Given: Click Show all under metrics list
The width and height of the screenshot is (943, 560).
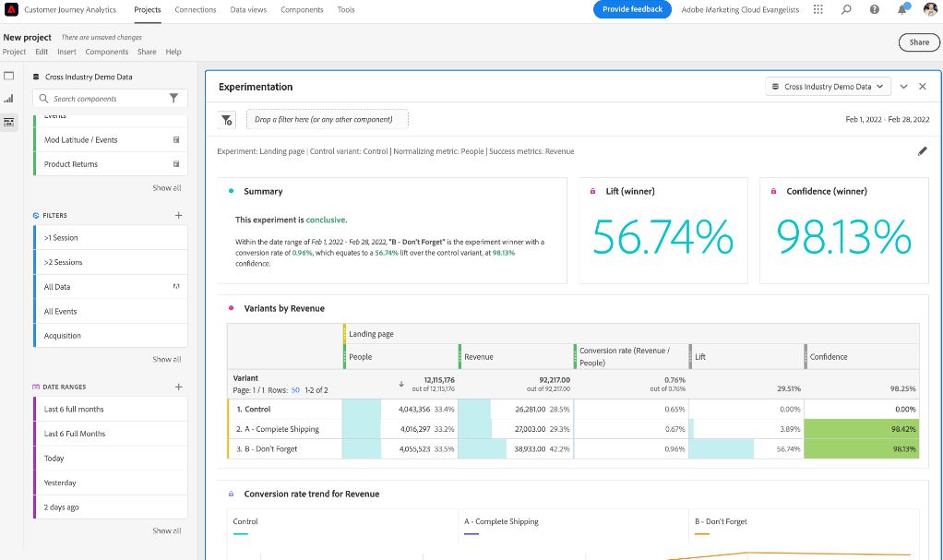Looking at the screenshot, I should [x=167, y=187].
